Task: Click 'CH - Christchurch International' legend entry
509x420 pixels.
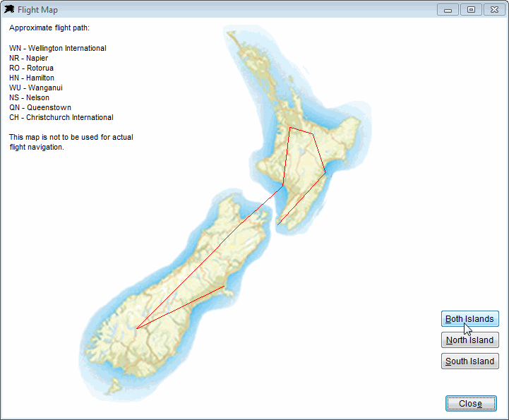Action: (61, 117)
